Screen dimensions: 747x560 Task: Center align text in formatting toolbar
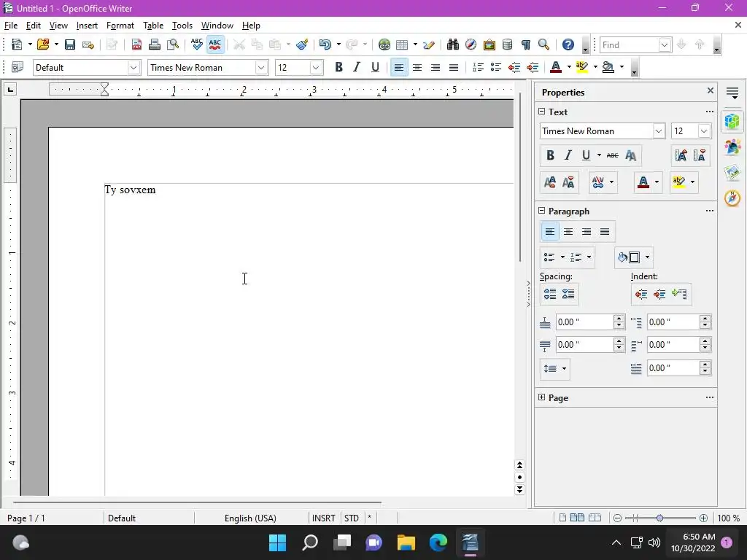click(417, 68)
